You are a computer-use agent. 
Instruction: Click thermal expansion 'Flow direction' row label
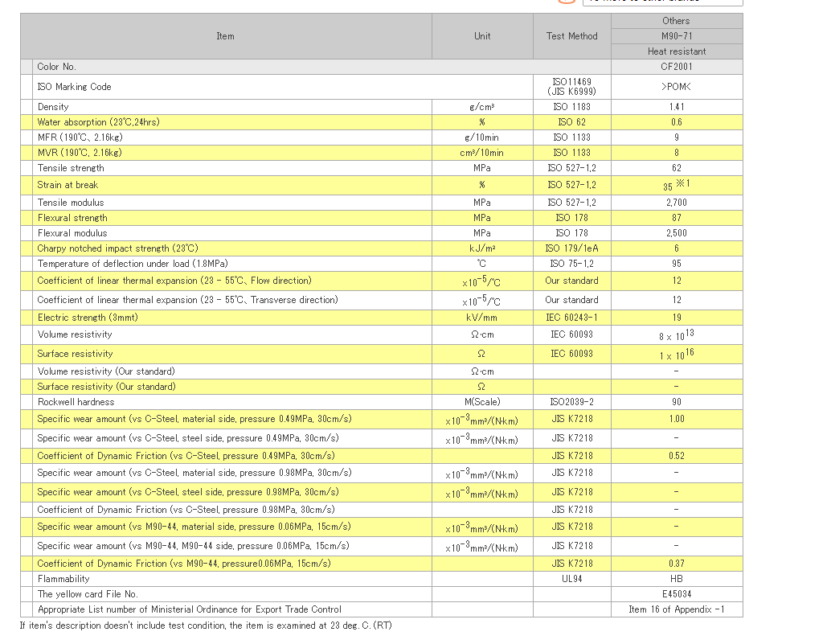pyautogui.click(x=174, y=281)
